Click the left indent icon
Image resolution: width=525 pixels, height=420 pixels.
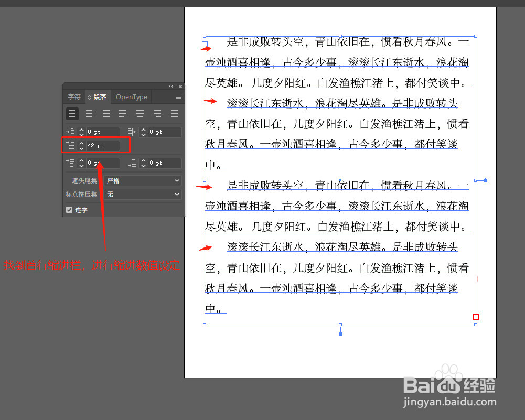click(70, 132)
